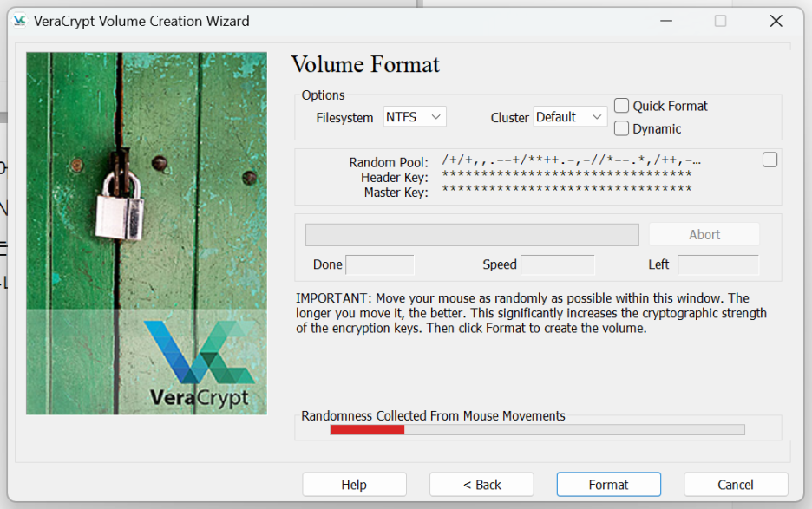812x509 pixels.
Task: Click the Random Pool value text
Action: point(571,160)
